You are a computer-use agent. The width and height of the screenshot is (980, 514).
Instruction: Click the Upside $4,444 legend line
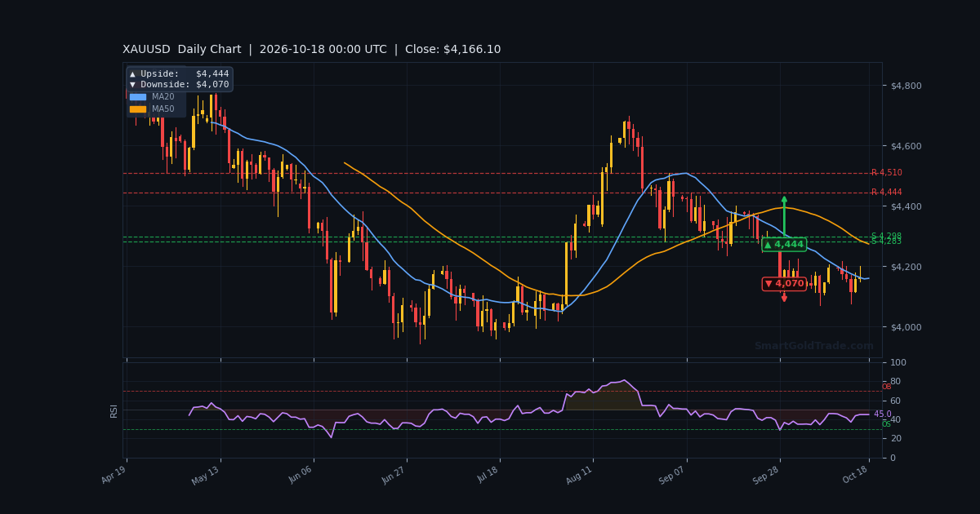[180, 74]
